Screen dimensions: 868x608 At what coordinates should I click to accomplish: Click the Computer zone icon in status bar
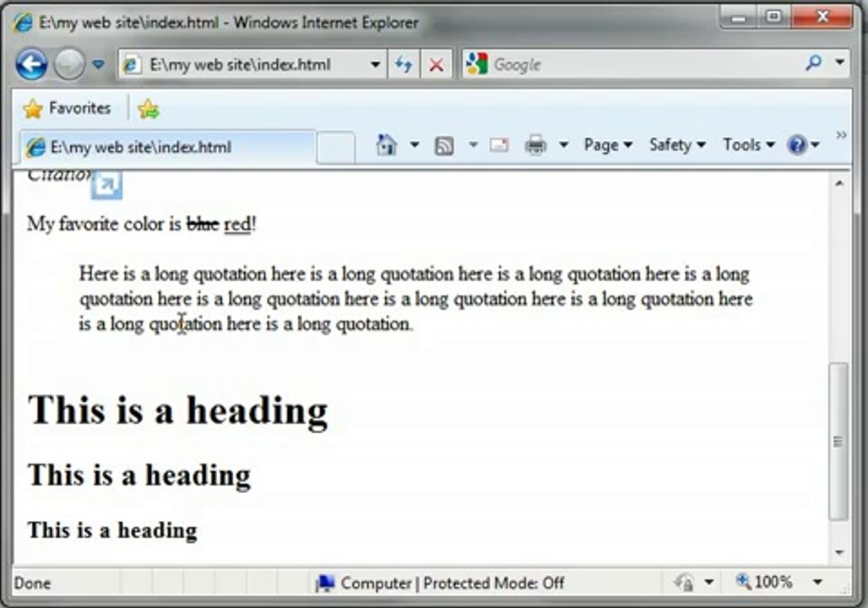[325, 583]
